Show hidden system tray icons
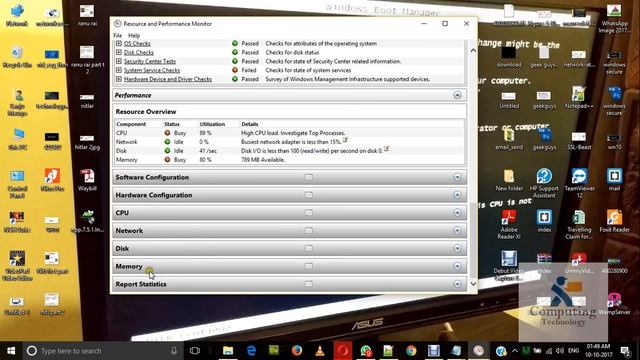 tap(515, 351)
